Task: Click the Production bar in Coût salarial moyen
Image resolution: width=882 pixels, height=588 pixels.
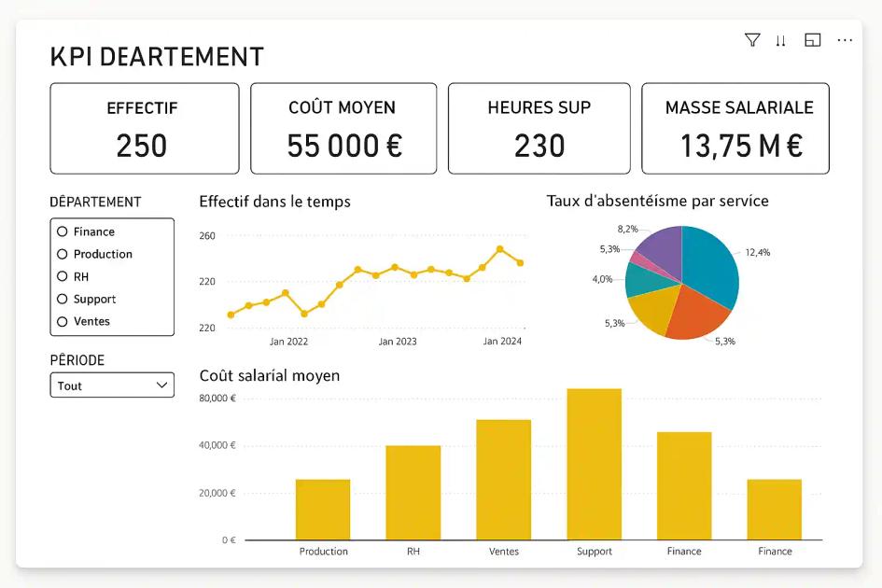Action: pos(323,509)
